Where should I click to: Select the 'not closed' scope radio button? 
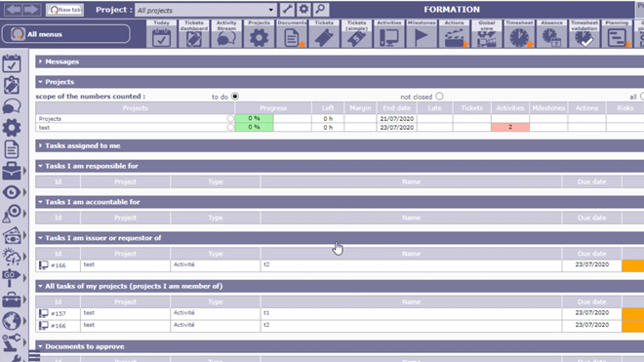tap(439, 97)
